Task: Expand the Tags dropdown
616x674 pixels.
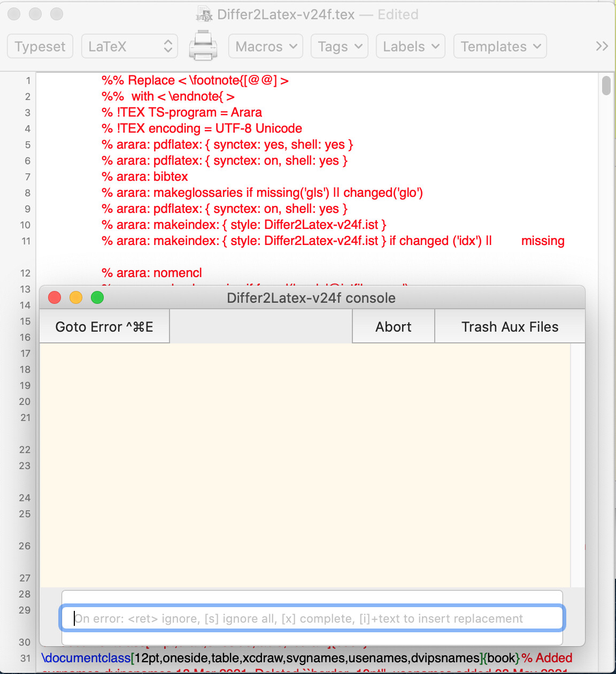Action: click(x=340, y=47)
